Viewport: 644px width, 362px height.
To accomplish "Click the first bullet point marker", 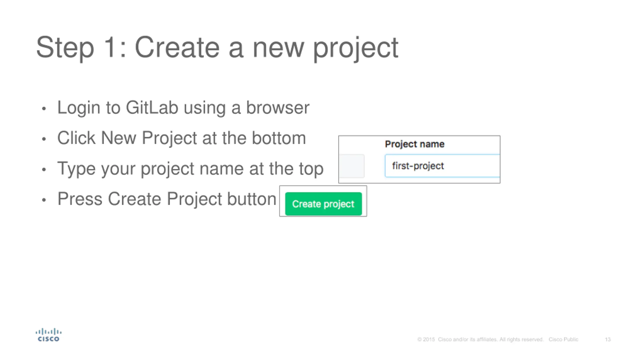I will pos(44,109).
